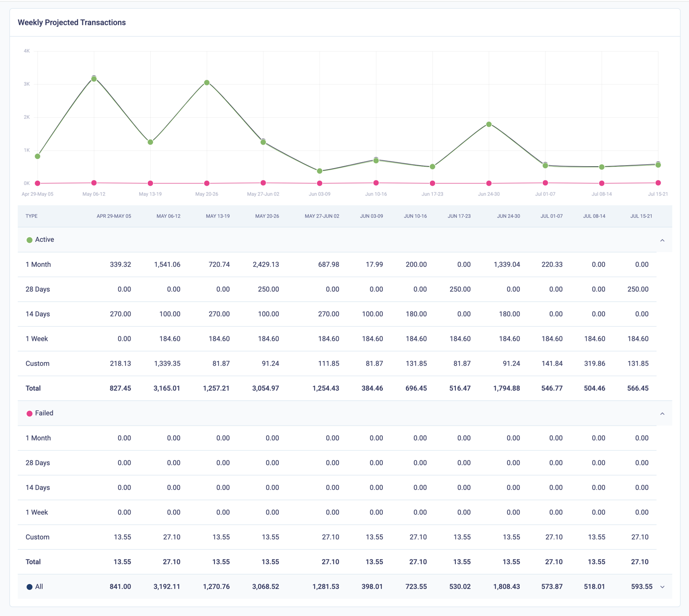Click the Failed section label

pos(44,413)
